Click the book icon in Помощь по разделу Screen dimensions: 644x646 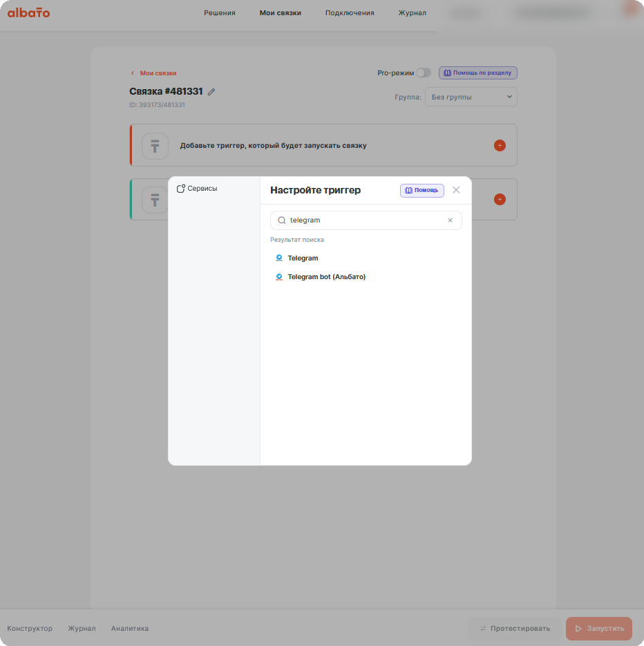coord(447,73)
